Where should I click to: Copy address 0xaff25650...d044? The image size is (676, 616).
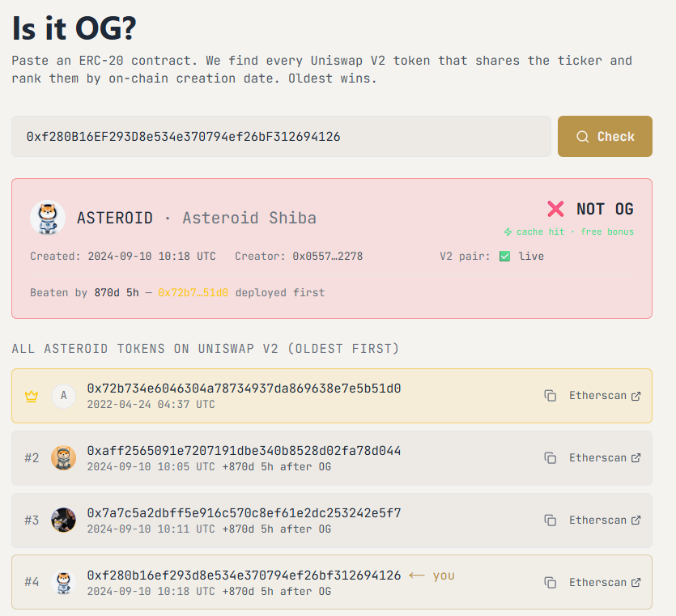551,458
